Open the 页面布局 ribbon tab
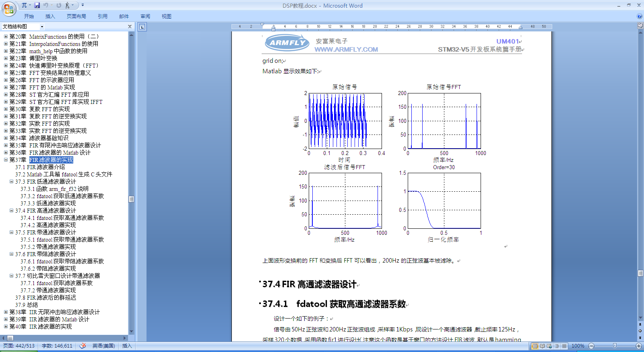 [x=76, y=17]
